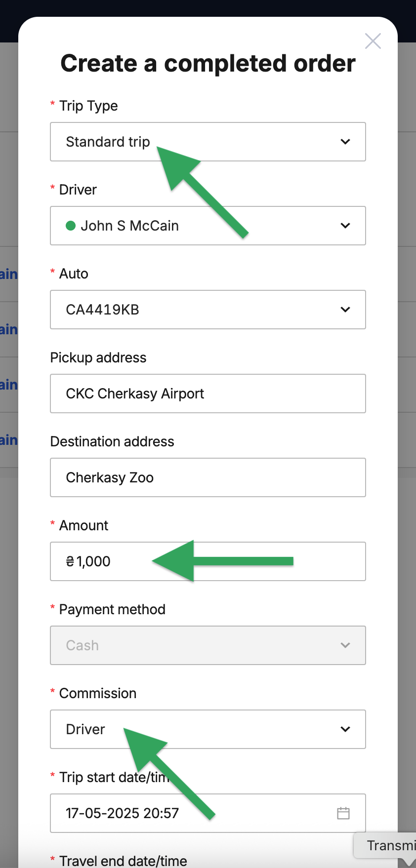Focus the Pickup address input field
This screenshot has width=416, height=868.
point(208,394)
